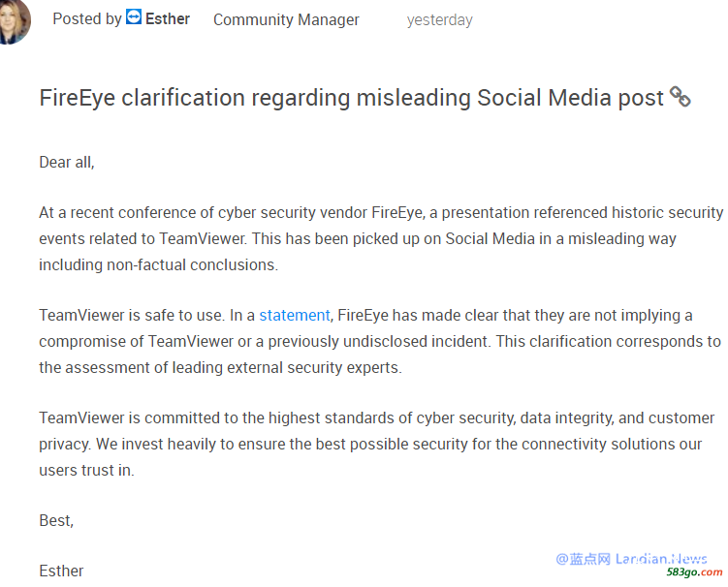Open Esther's profile from the author name
This screenshot has height=587, width=728.
point(168,19)
